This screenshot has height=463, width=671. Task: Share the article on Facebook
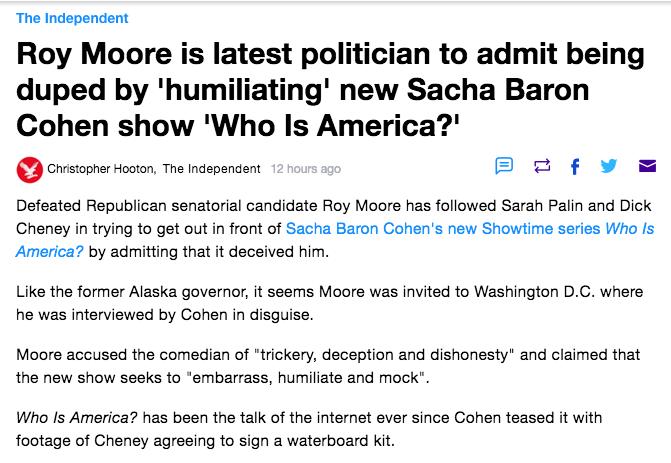(x=575, y=166)
